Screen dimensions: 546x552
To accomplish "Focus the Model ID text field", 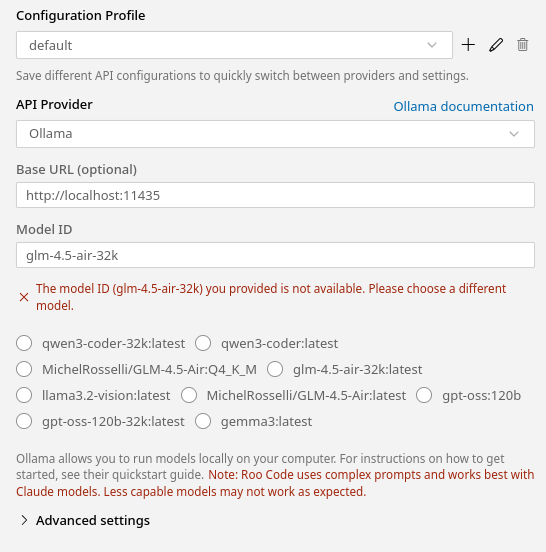I will click(x=275, y=255).
